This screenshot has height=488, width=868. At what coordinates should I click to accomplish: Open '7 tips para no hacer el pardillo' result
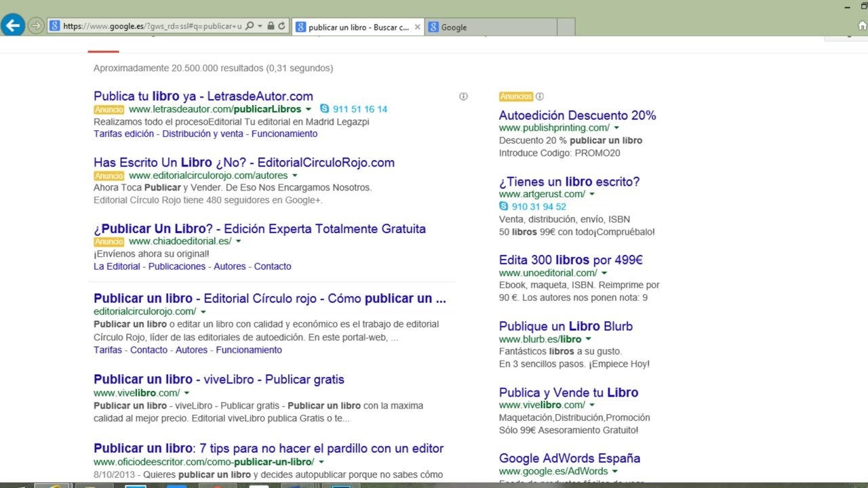[x=269, y=449]
